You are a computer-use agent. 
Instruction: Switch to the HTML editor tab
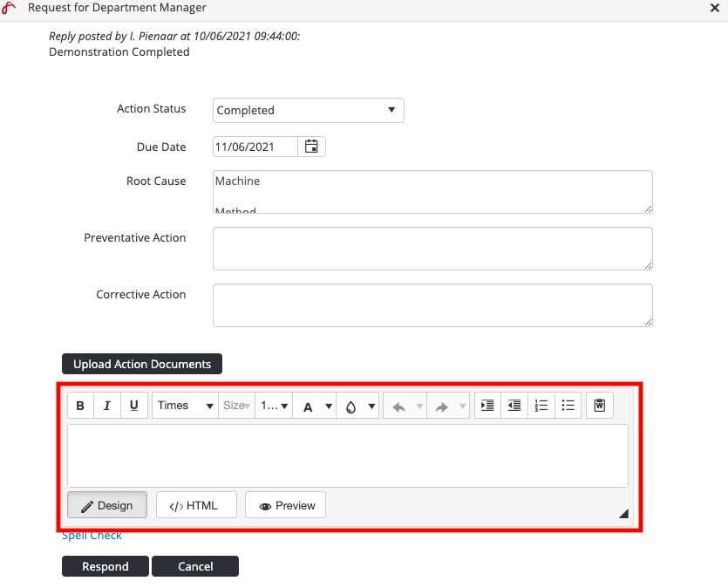pyautogui.click(x=196, y=505)
